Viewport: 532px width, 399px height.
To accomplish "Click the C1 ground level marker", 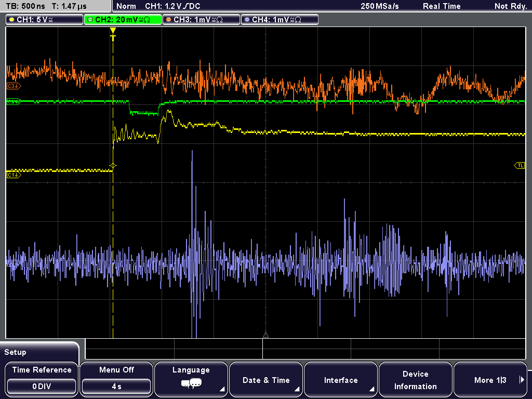I will [x=14, y=175].
